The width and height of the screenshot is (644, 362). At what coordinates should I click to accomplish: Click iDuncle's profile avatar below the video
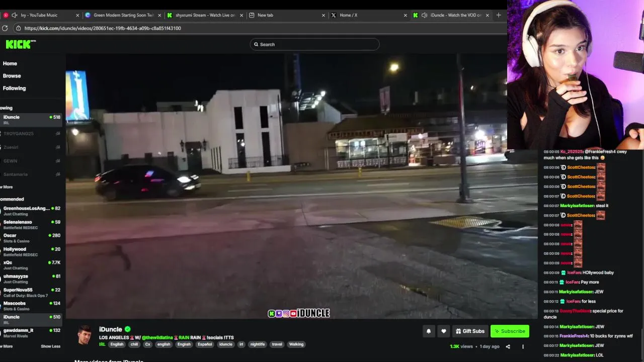[85, 335]
